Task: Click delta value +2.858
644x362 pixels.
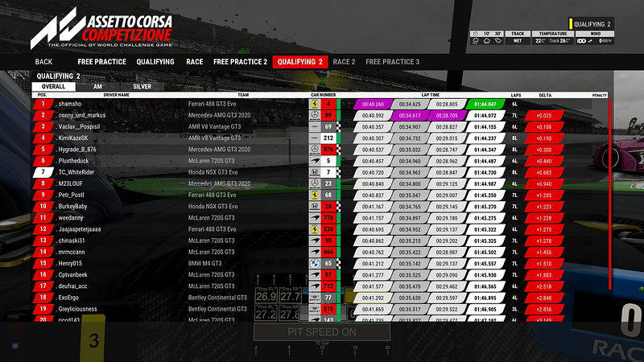Action: (x=544, y=309)
